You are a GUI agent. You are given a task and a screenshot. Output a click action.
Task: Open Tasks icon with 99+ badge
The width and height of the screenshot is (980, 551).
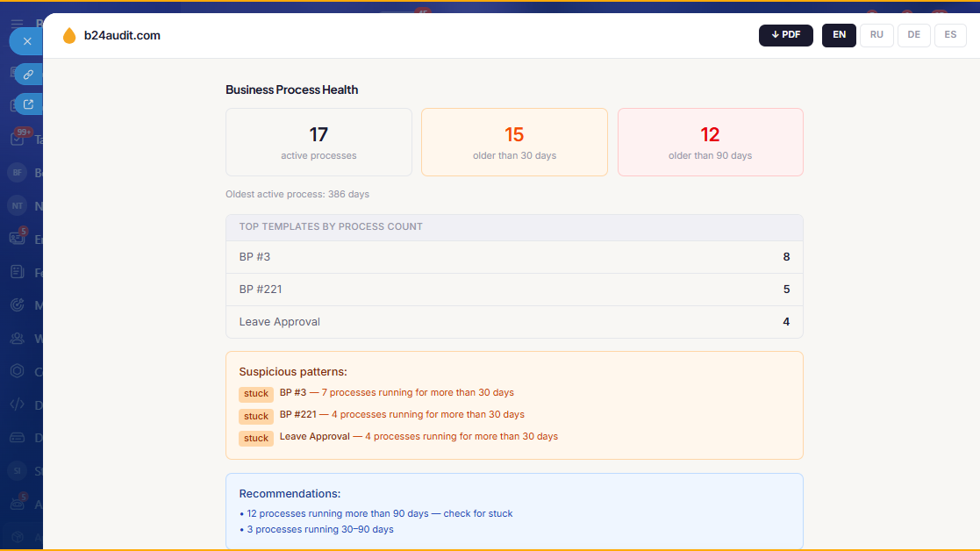[x=18, y=139]
